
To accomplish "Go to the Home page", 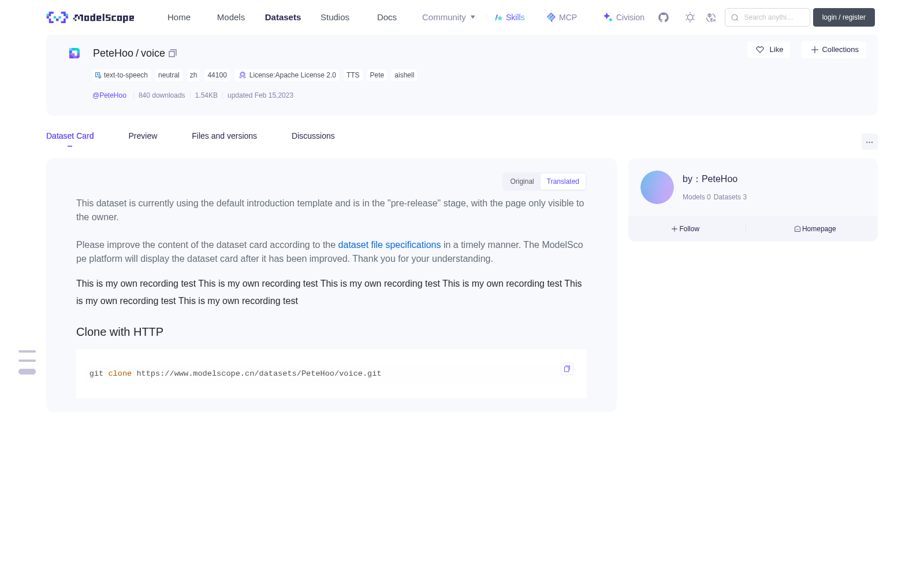I will click(x=179, y=17).
